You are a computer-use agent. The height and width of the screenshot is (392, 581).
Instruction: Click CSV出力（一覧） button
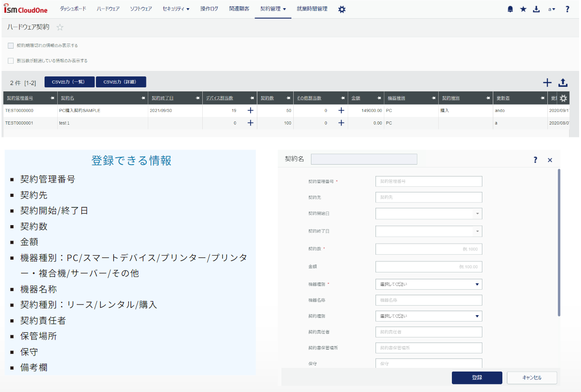pyautogui.click(x=70, y=82)
